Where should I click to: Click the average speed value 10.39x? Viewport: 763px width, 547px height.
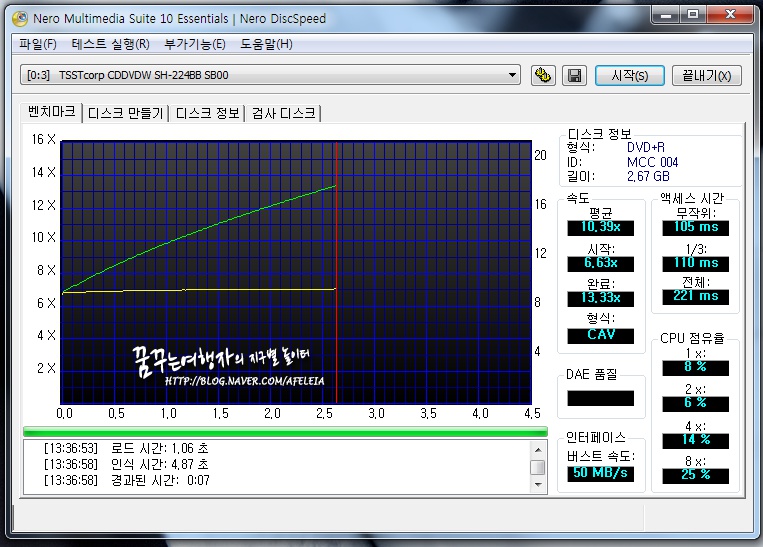point(600,227)
